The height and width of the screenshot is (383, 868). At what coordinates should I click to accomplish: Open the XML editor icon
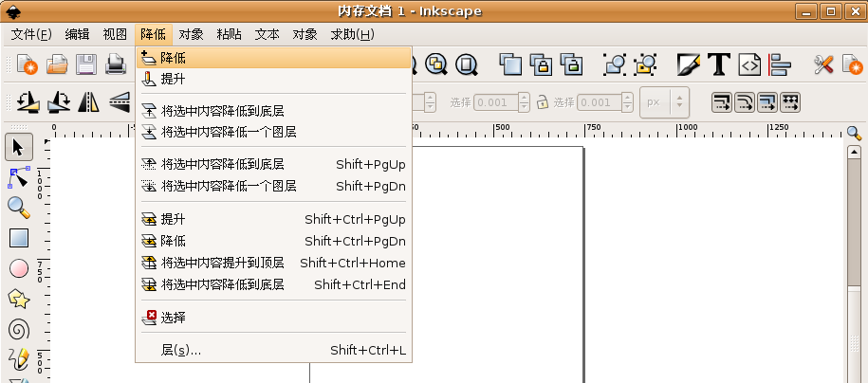749,64
